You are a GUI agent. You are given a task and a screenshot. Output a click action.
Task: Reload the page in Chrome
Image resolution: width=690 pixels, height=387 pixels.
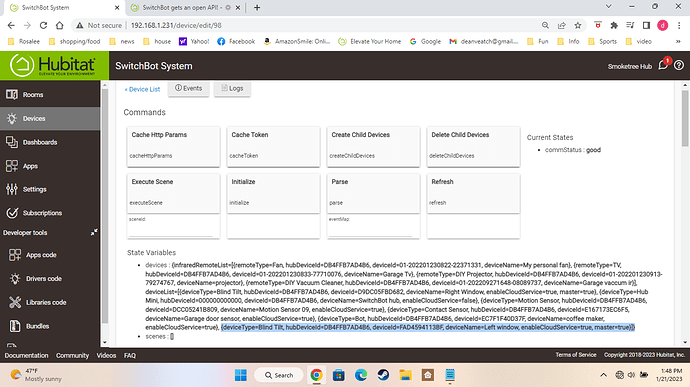pyautogui.click(x=43, y=26)
